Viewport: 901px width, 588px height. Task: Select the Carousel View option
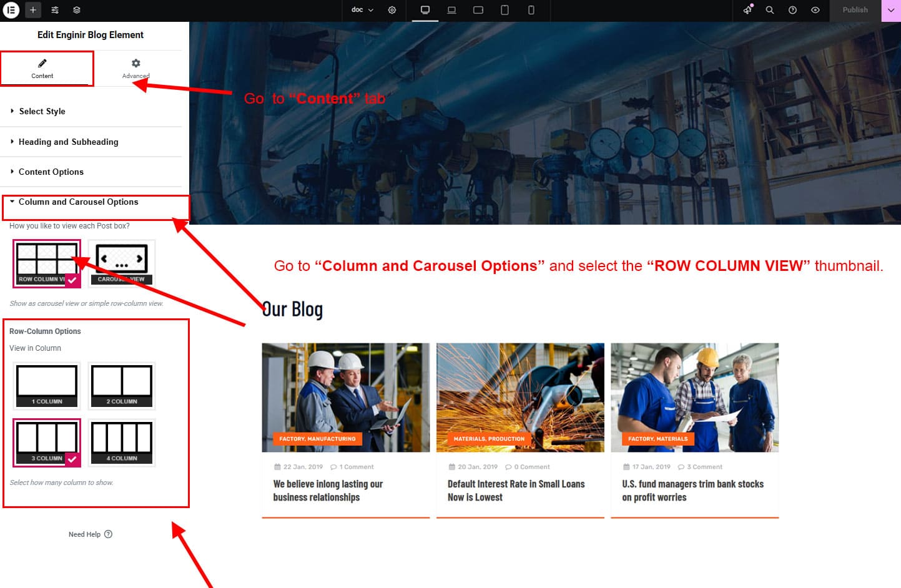(121, 263)
